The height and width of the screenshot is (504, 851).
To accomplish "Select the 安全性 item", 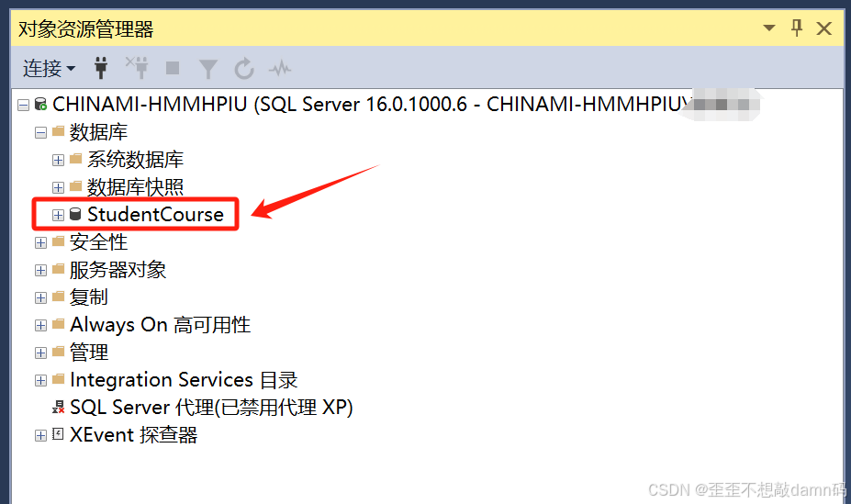I will tap(98, 242).
